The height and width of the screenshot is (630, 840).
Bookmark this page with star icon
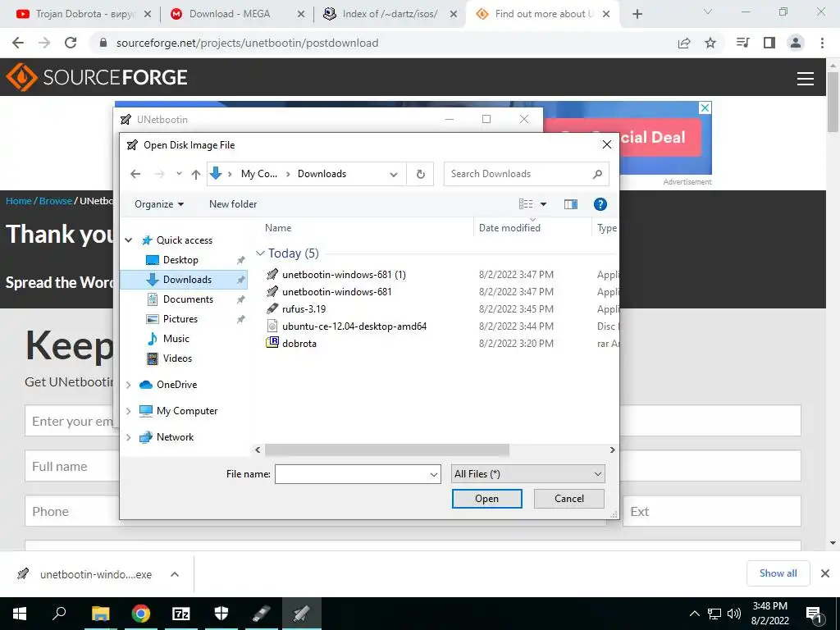710,43
